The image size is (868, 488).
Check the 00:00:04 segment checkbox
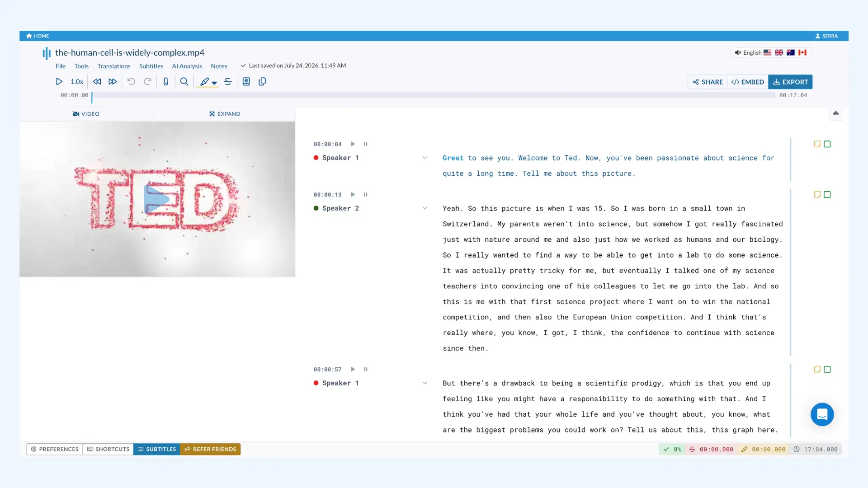tap(827, 144)
